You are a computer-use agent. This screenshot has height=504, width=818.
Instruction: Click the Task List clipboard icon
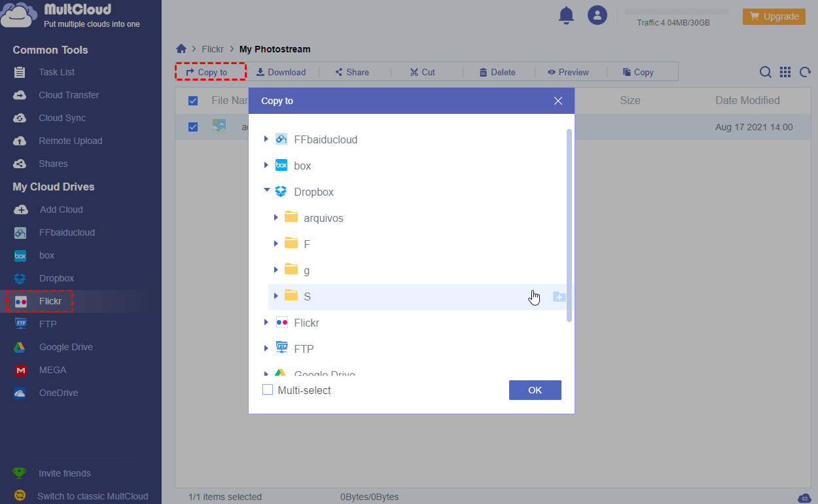[x=20, y=72]
